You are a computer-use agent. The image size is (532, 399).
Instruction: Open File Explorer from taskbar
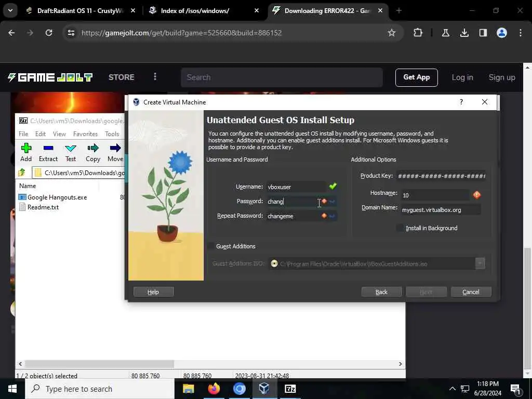[188, 389]
